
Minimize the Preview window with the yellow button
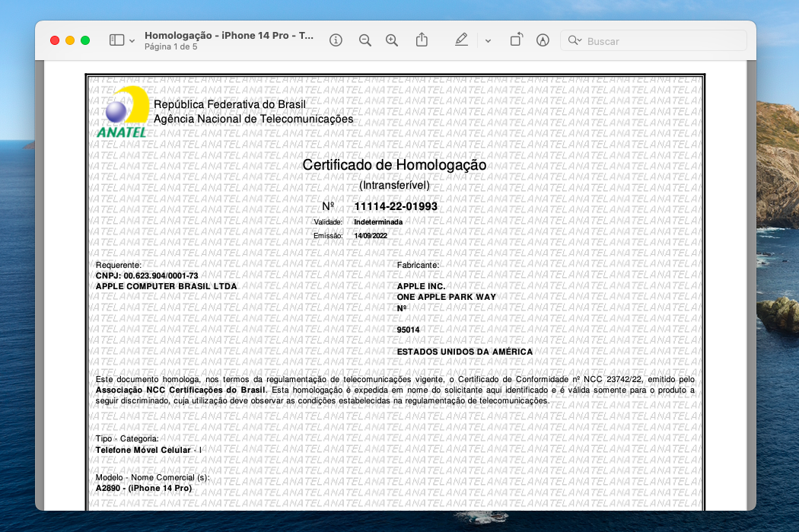[x=70, y=40]
